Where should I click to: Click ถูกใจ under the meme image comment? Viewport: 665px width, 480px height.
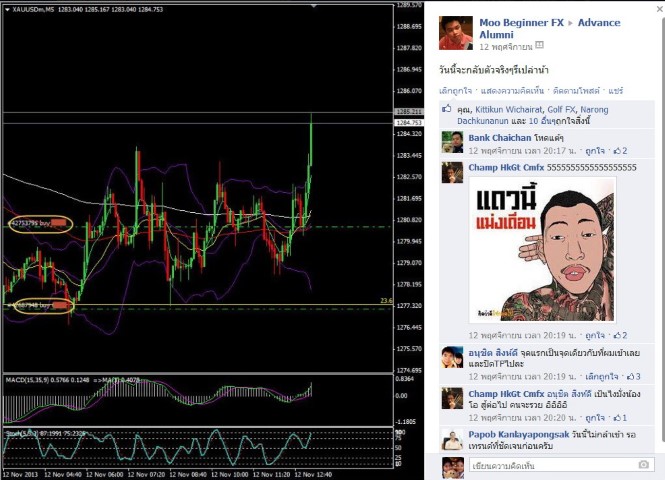(595, 335)
